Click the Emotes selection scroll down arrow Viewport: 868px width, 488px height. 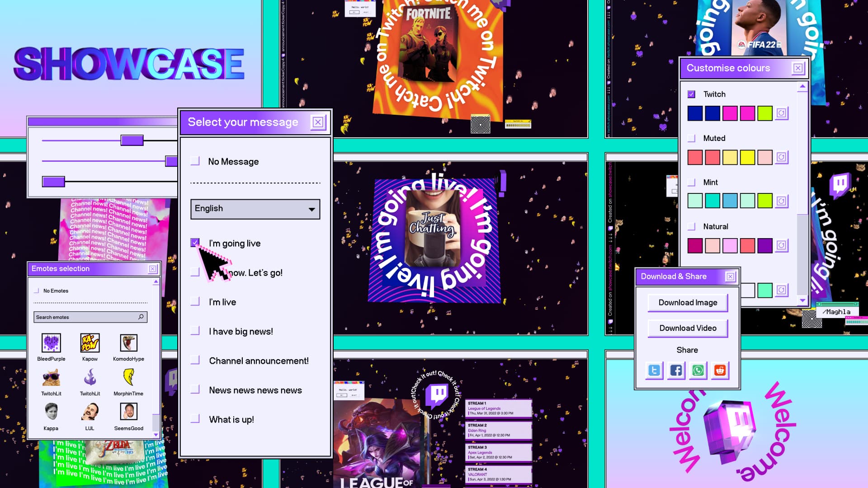coord(156,435)
